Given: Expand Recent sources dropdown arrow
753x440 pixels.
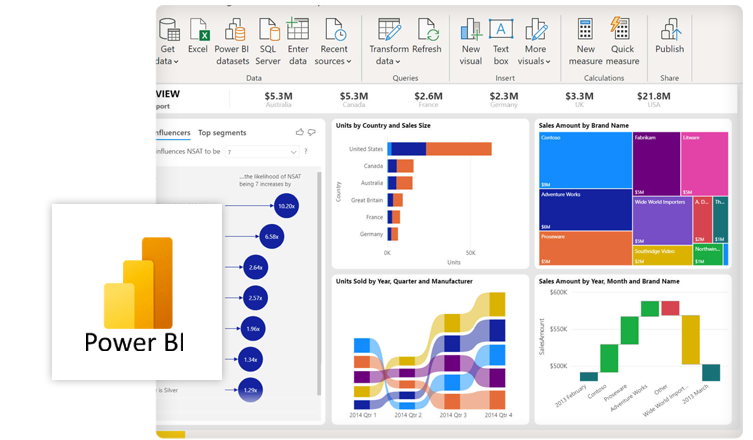Looking at the screenshot, I should click(x=349, y=61).
